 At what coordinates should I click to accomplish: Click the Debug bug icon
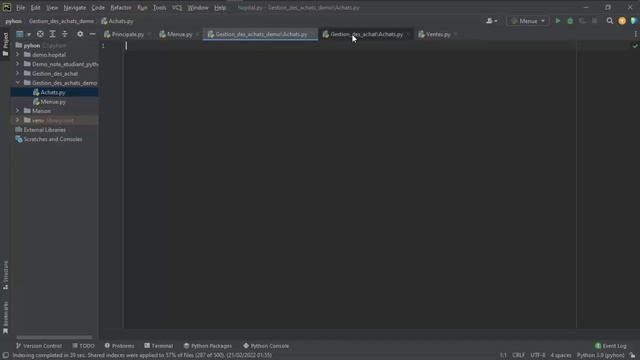pos(570,21)
